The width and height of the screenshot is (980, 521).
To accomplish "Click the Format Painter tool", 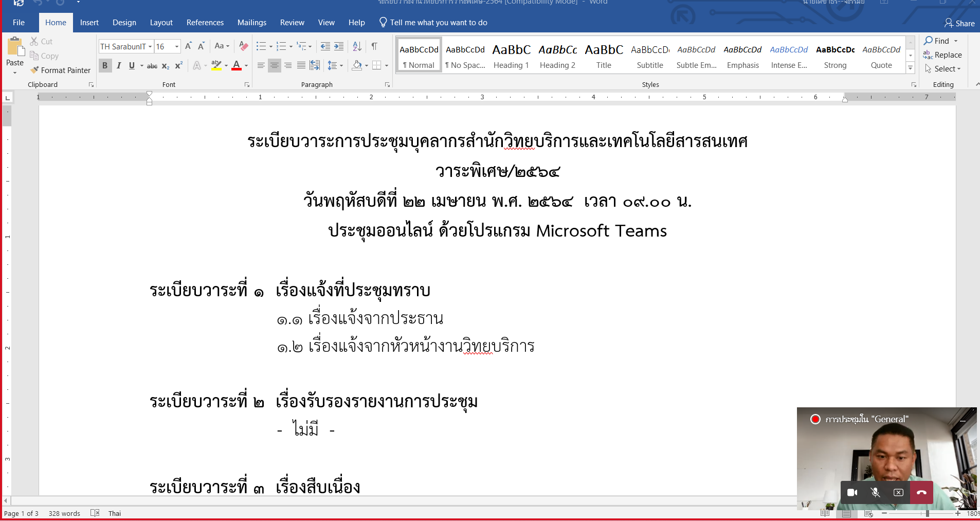I will pos(60,70).
